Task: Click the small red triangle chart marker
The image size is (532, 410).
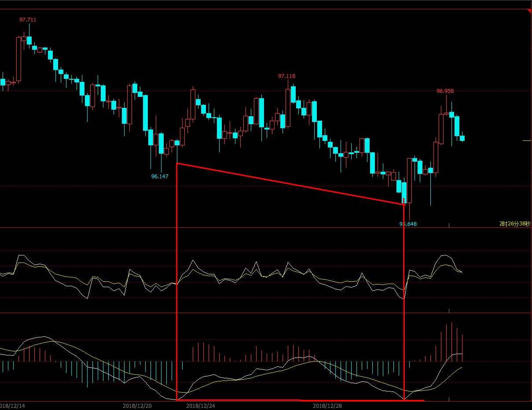Action: coord(529,11)
